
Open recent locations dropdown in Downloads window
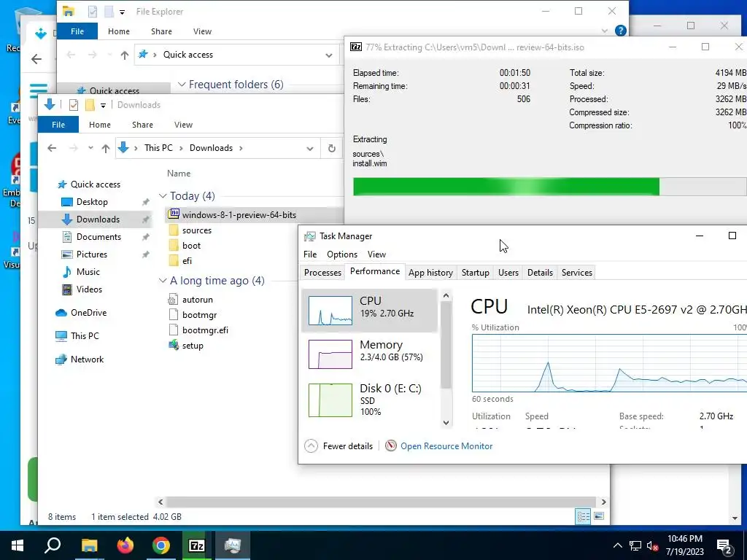[x=90, y=148]
